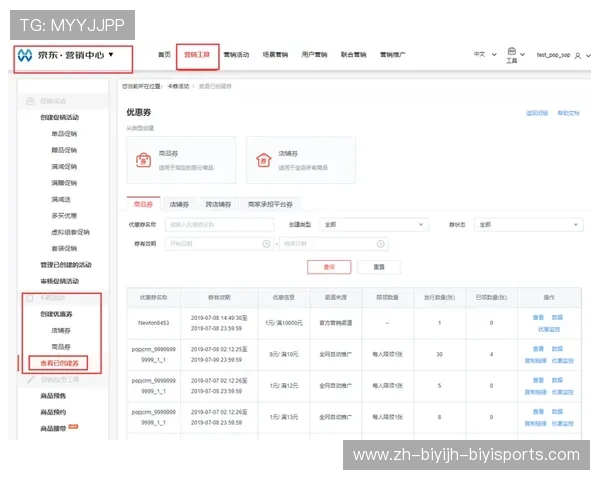Click the red 查询 button
This screenshot has height=480, width=600.
point(328,267)
